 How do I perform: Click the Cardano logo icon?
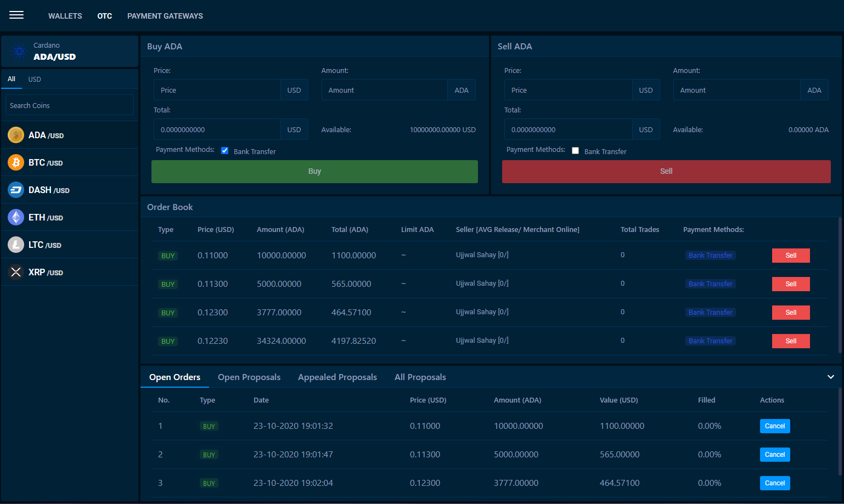[x=20, y=52]
